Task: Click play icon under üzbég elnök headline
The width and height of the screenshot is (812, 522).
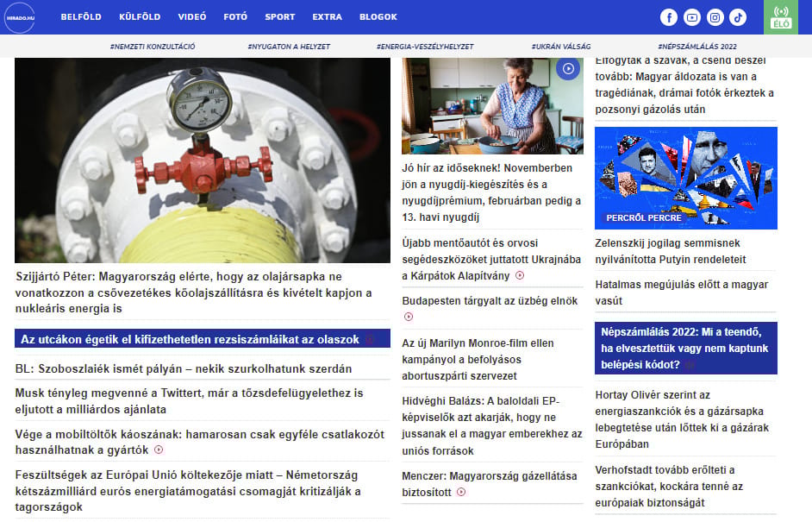Action: click(409, 317)
